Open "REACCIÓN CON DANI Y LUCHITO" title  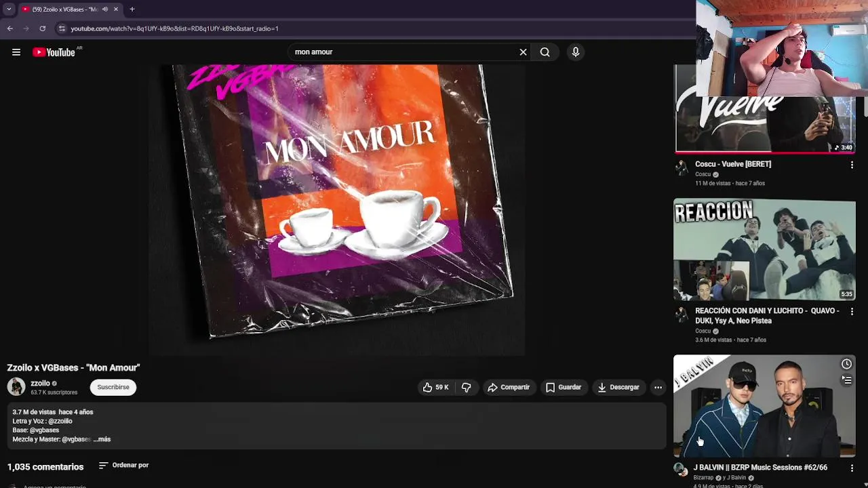point(767,316)
